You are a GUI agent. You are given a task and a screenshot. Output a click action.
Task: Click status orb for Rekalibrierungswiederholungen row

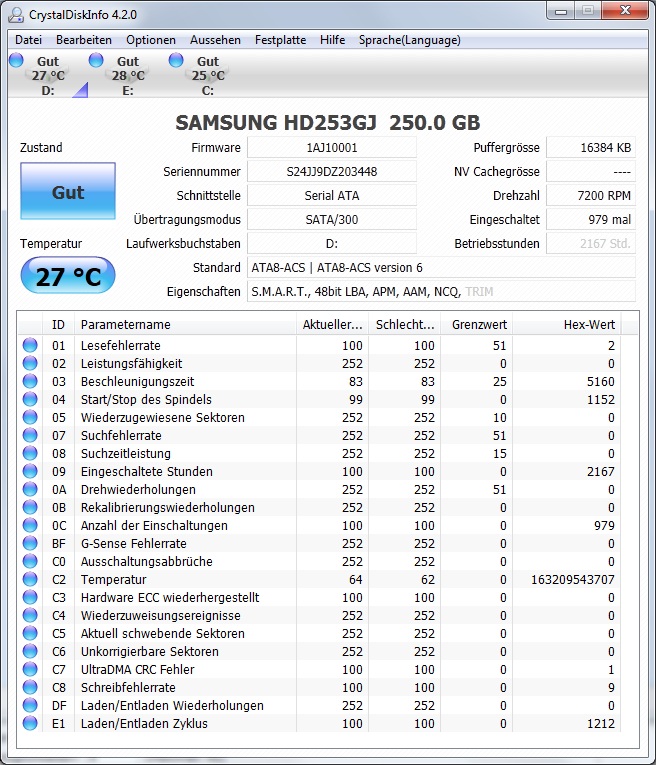pos(30,507)
